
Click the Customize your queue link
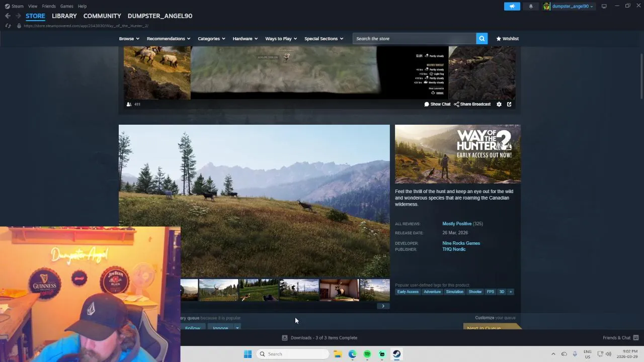point(495,318)
